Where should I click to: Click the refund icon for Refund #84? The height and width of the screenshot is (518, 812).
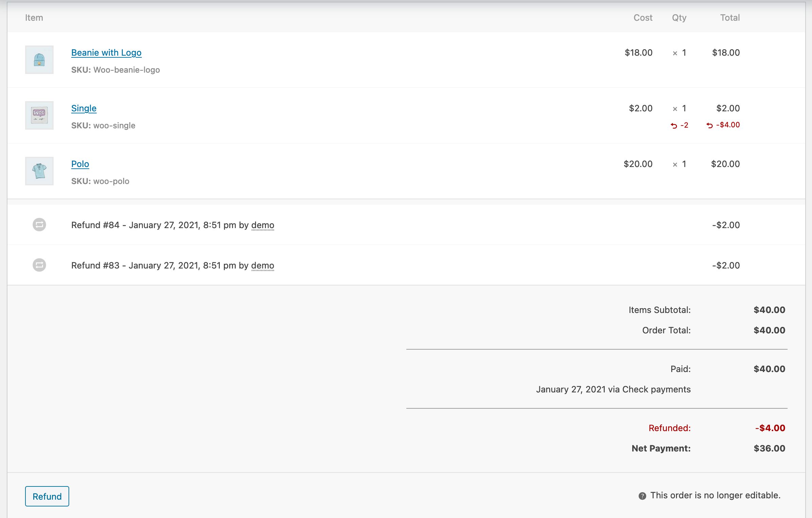(x=39, y=225)
